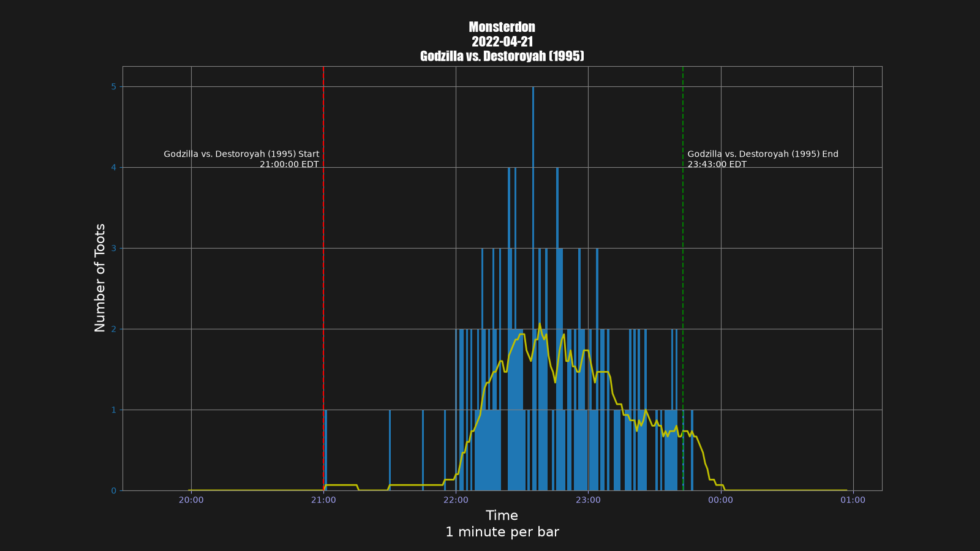Click the y-axis tick label "3"
Viewport: 980px width, 551px height.
point(113,249)
